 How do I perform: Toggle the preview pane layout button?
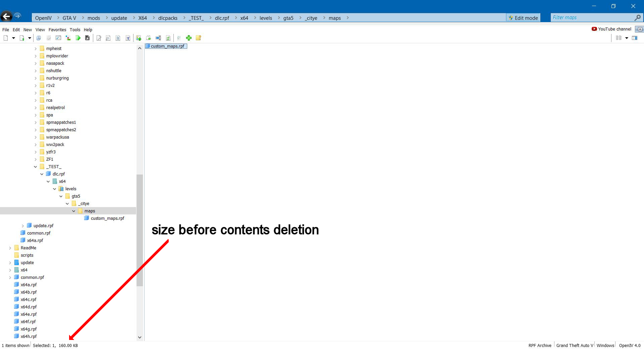pos(635,38)
